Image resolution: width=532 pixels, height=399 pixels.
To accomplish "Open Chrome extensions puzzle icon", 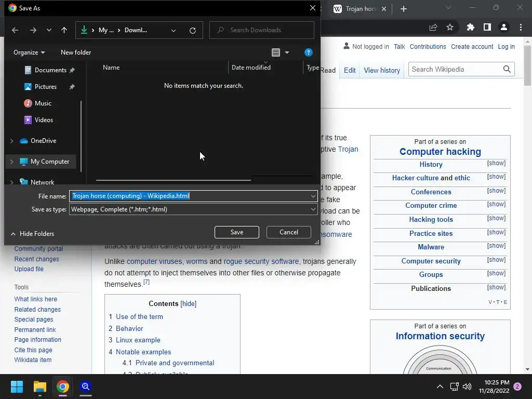I will pos(471,28).
